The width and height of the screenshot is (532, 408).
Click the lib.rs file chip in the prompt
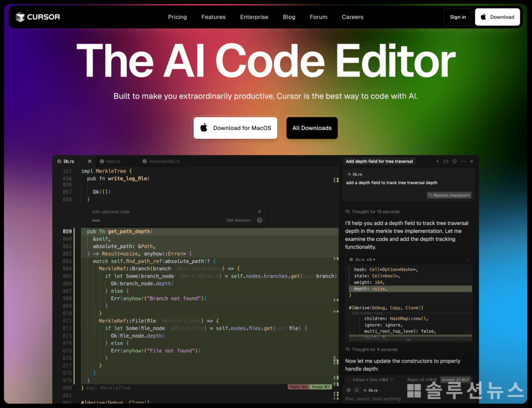pyautogui.click(x=355, y=174)
